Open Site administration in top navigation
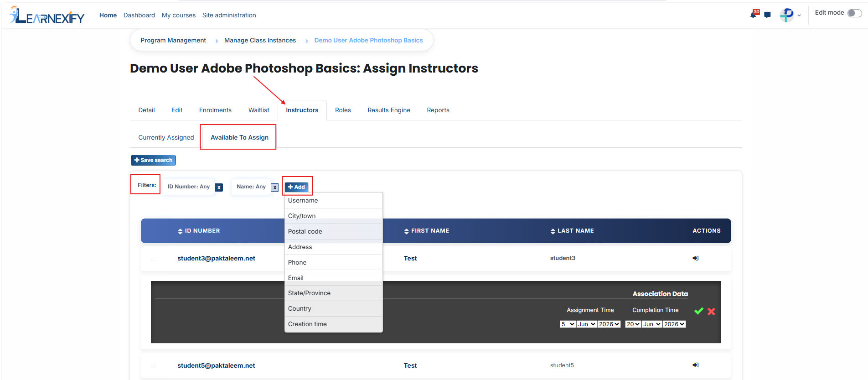 (229, 16)
